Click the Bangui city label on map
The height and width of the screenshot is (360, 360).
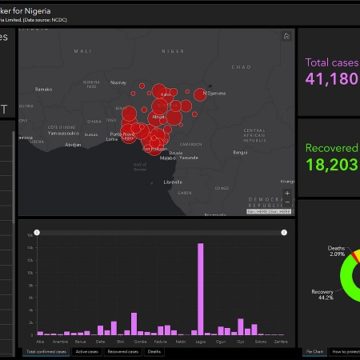coord(240,152)
